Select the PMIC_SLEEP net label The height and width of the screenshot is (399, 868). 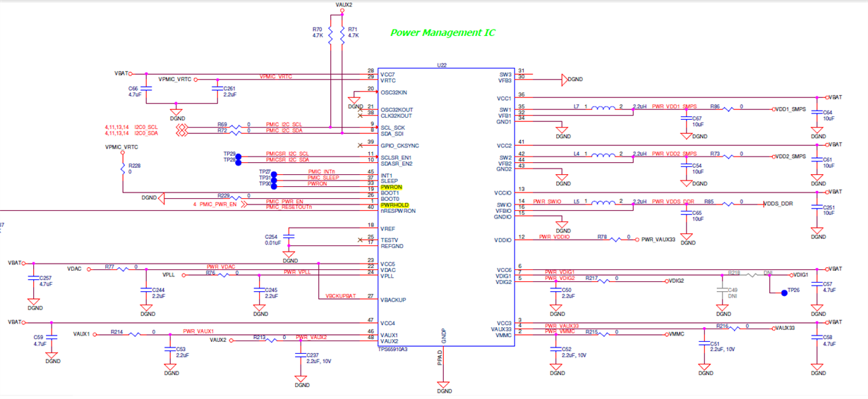pos(323,178)
